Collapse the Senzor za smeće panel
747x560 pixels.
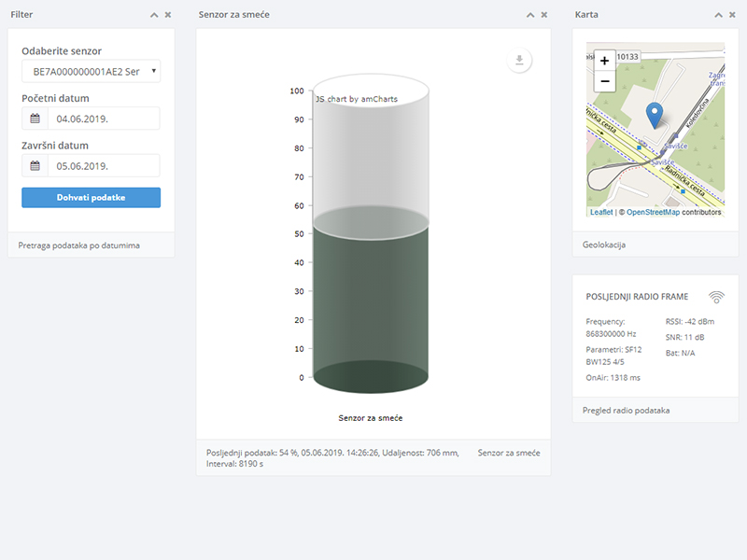[530, 15]
